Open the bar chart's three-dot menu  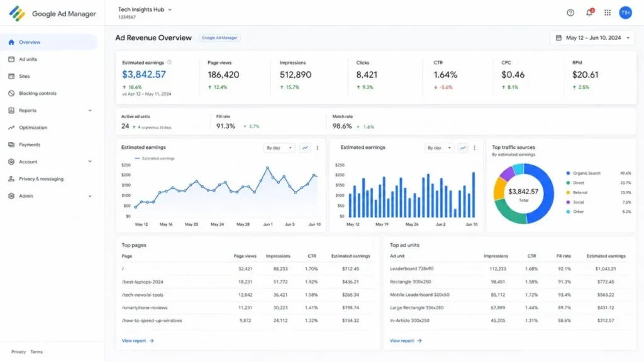pyautogui.click(x=474, y=148)
